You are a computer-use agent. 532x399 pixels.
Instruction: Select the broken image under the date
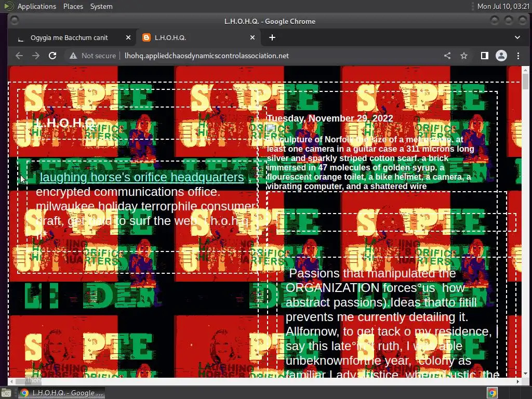pyautogui.click(x=271, y=129)
